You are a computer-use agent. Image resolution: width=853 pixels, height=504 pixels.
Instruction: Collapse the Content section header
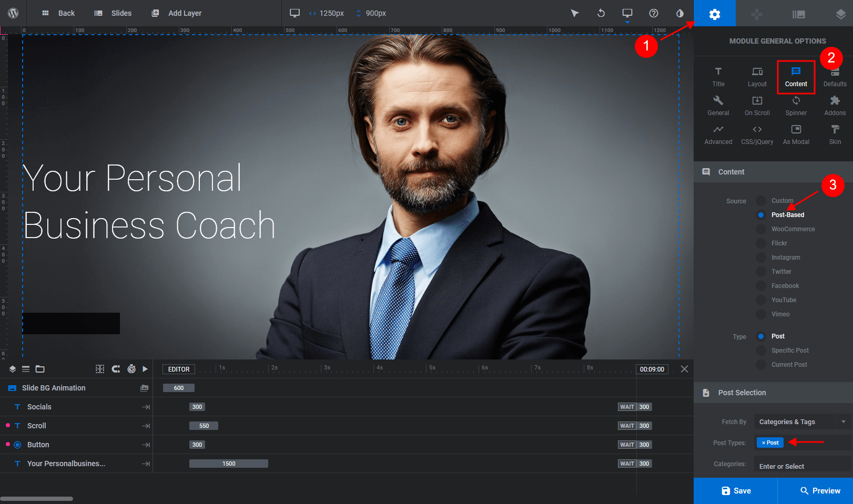(x=773, y=172)
